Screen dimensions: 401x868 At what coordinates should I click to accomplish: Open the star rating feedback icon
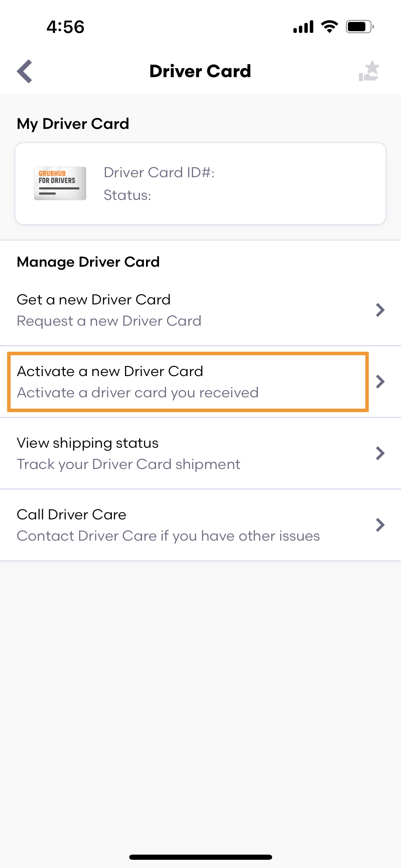pyautogui.click(x=369, y=71)
